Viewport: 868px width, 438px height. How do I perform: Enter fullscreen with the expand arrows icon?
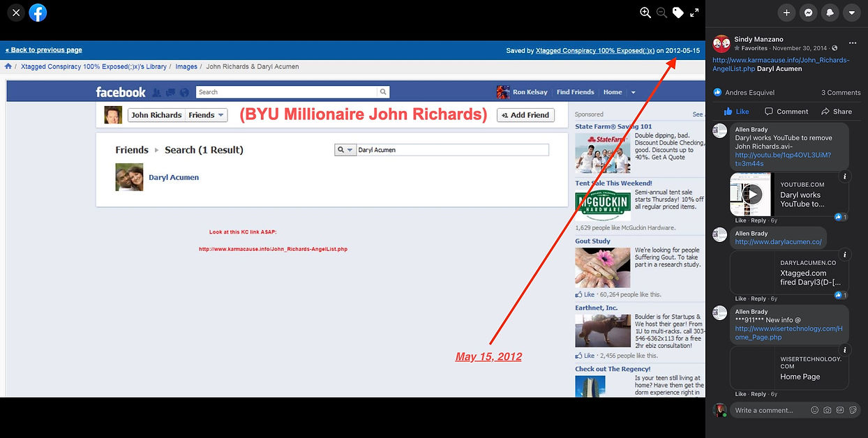[x=694, y=13]
